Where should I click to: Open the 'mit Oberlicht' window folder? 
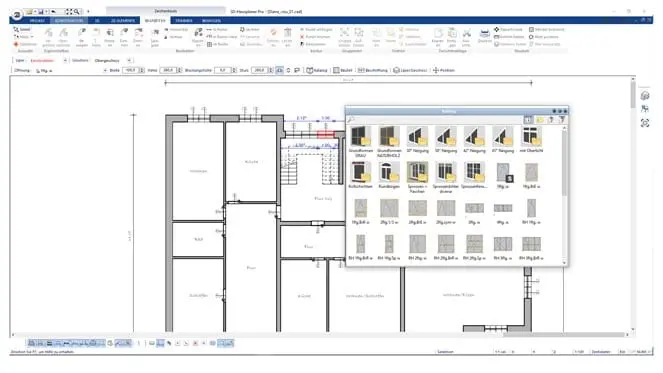pyautogui.click(x=531, y=140)
